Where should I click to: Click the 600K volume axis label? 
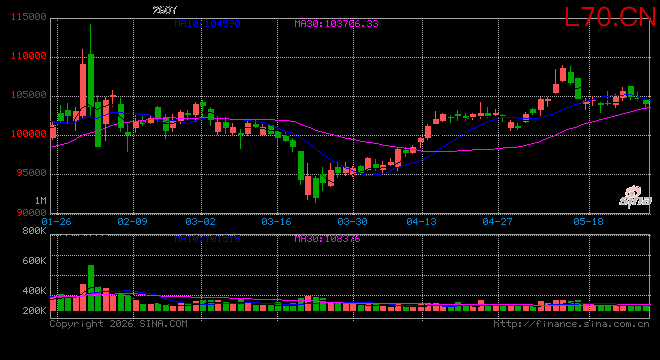tap(35, 261)
